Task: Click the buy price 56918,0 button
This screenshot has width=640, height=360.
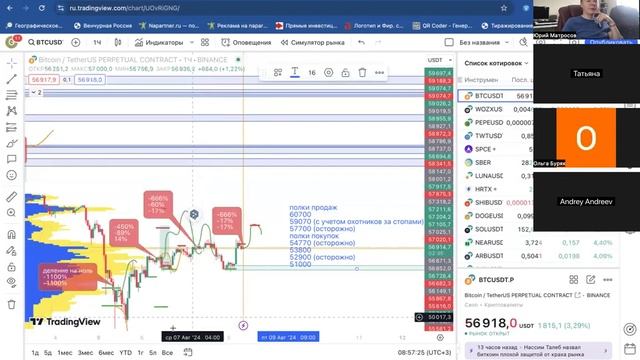Action: pyautogui.click(x=90, y=80)
